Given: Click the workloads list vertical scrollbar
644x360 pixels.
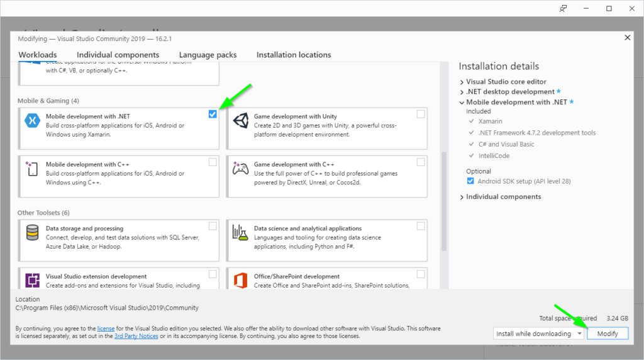Looking at the screenshot, I should (x=443, y=201).
